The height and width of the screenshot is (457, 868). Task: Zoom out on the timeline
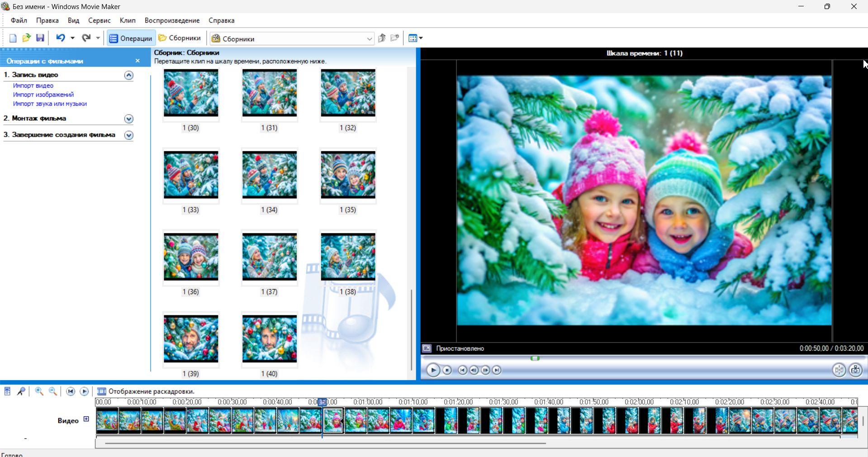click(x=53, y=391)
